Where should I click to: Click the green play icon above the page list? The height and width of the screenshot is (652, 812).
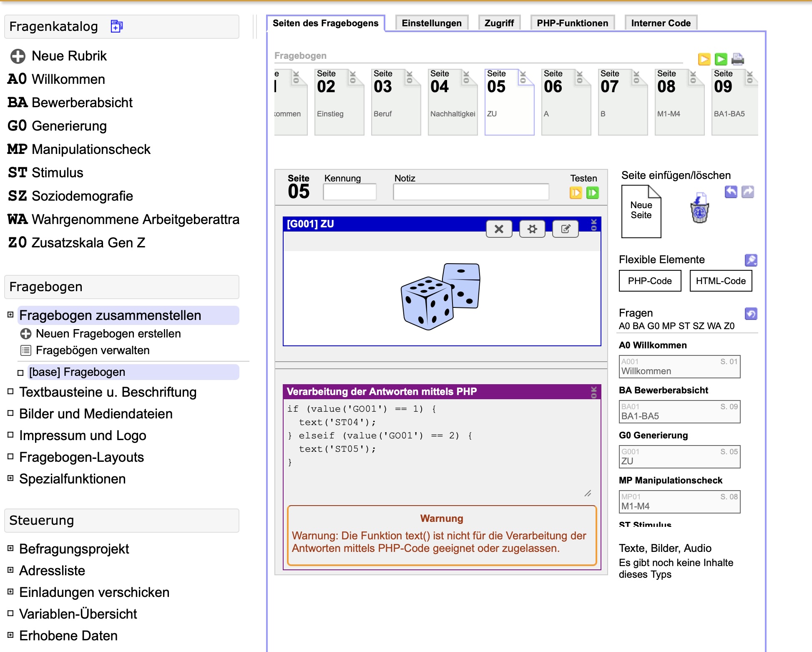tap(721, 59)
